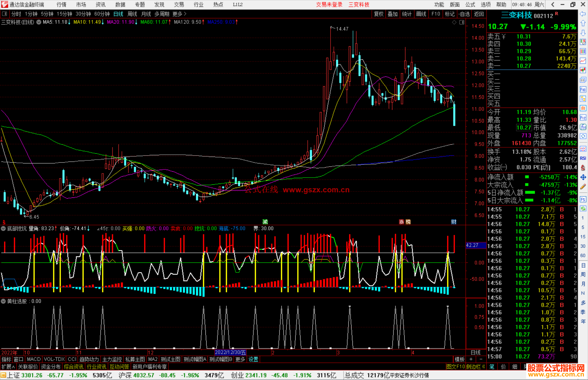Select the MACD indicator tab

(34, 359)
